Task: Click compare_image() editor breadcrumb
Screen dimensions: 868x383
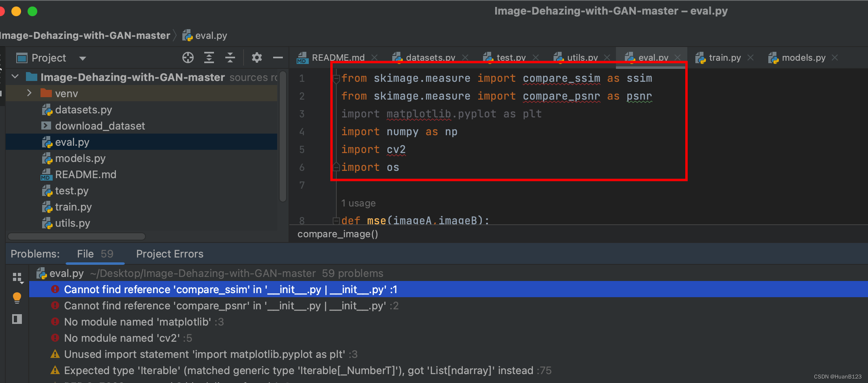Action: pyautogui.click(x=338, y=234)
